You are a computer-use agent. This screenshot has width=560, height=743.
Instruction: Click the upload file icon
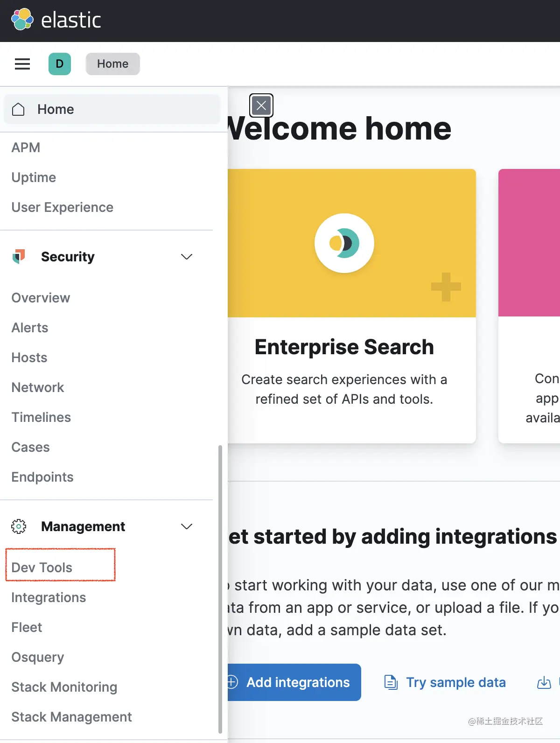tap(544, 682)
